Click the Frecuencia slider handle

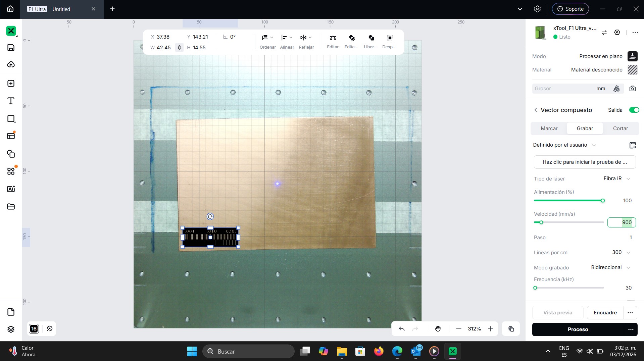(535, 288)
